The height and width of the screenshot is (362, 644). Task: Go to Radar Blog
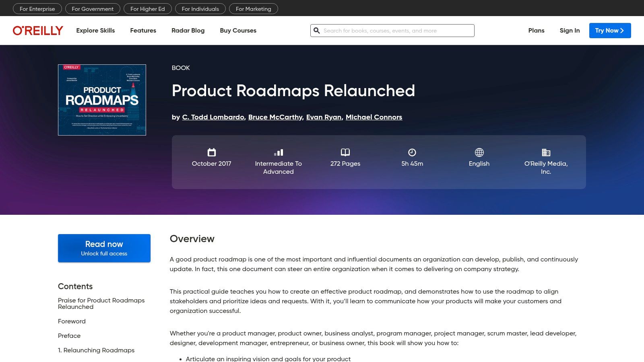(x=188, y=31)
